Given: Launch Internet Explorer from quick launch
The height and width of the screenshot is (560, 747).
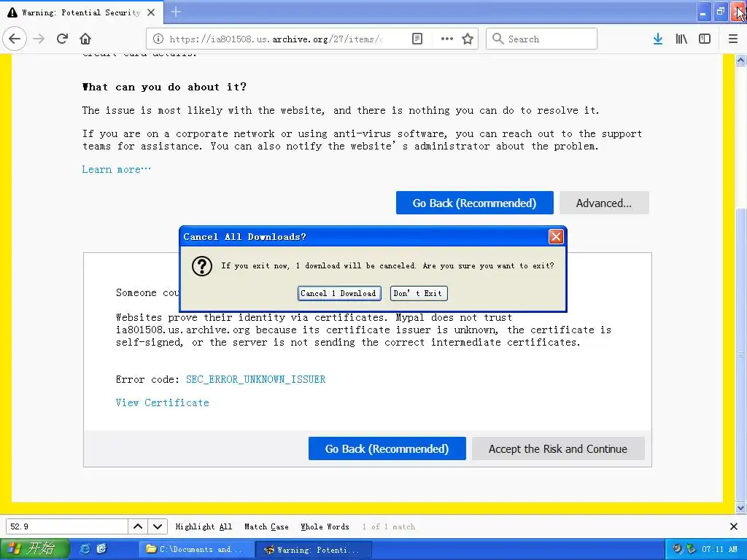Looking at the screenshot, I should pyautogui.click(x=85, y=549).
